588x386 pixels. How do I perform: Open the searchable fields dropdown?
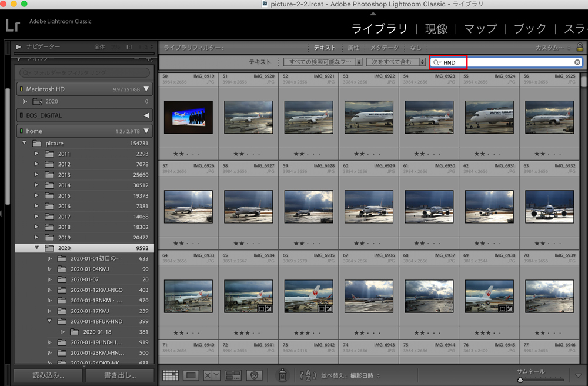pyautogui.click(x=322, y=62)
